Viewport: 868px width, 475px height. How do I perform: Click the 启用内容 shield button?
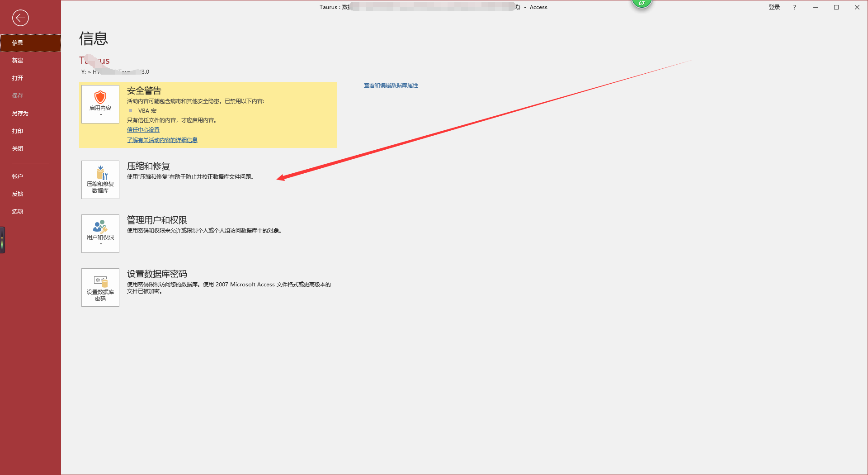coord(100,104)
